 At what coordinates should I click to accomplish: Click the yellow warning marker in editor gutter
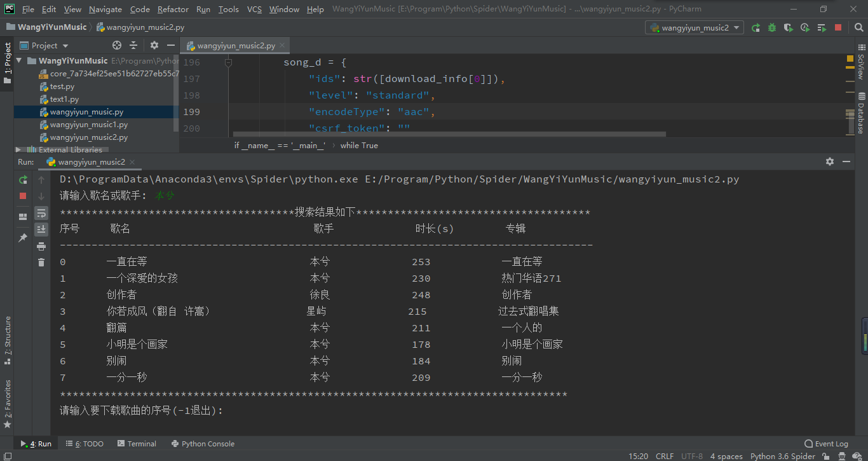pos(850,59)
